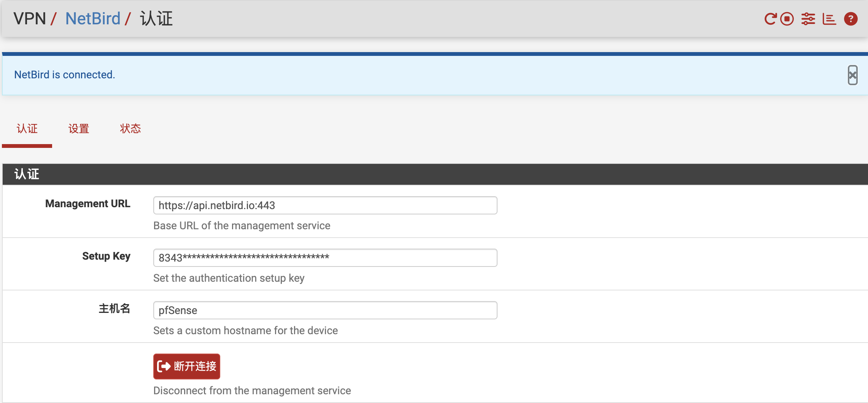Click 'Base URL of the management service' text
Viewport: 868px width, 403px height.
242,225
